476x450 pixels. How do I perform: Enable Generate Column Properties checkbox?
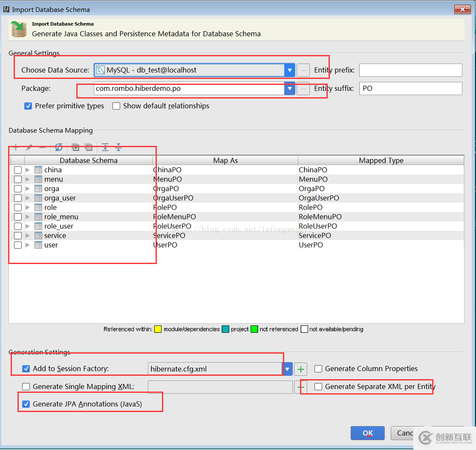coord(318,369)
